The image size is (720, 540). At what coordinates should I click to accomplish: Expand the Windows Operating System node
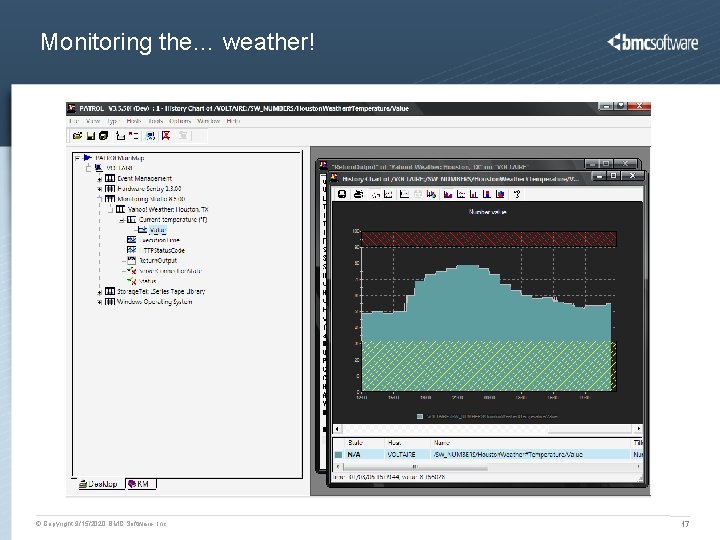click(100, 302)
